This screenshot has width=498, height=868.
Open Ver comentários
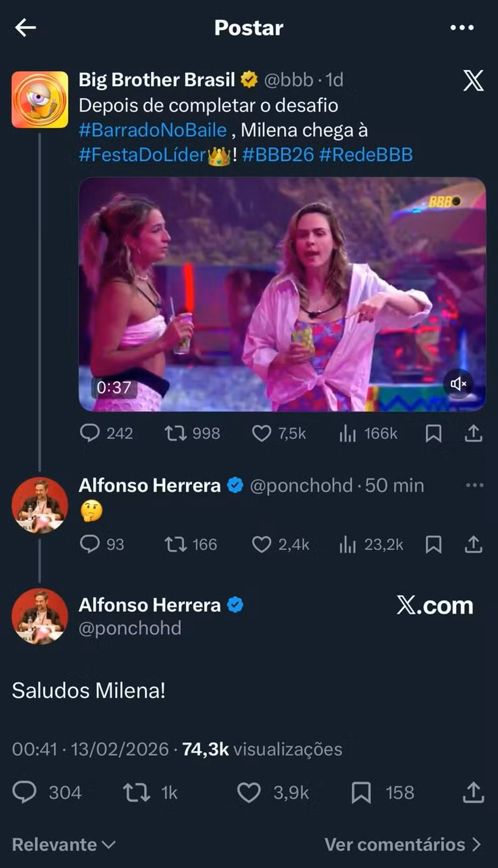pyautogui.click(x=402, y=844)
